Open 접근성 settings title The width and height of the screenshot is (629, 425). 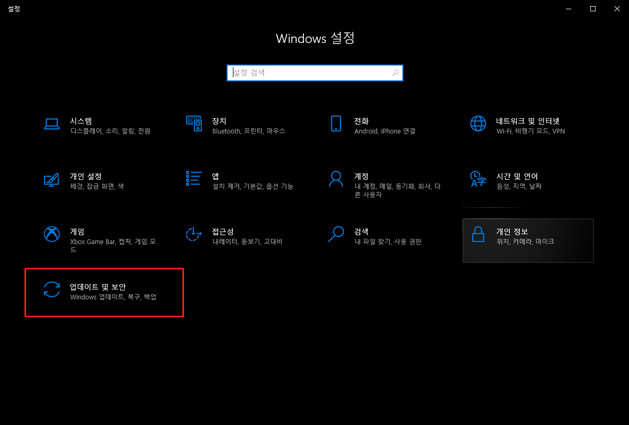tap(223, 232)
